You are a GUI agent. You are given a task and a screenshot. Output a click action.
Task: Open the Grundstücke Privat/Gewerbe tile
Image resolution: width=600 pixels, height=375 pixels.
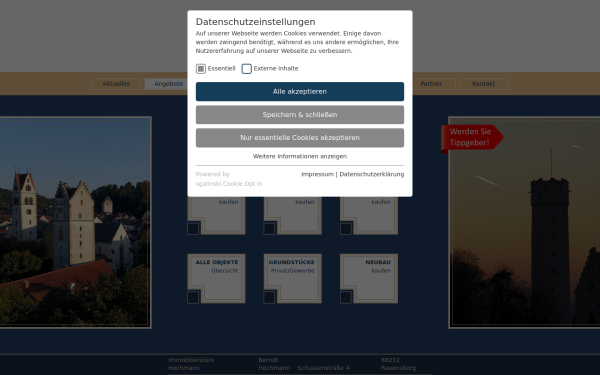[292, 279]
